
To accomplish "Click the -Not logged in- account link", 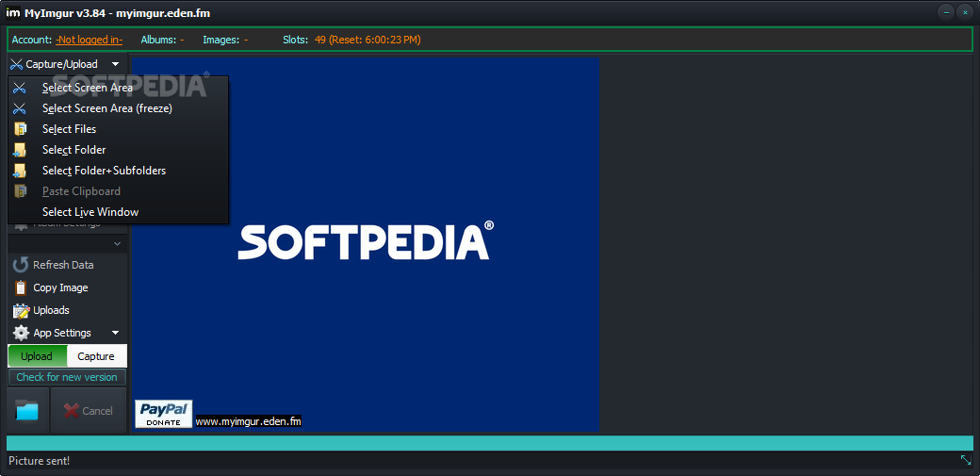I will [89, 40].
